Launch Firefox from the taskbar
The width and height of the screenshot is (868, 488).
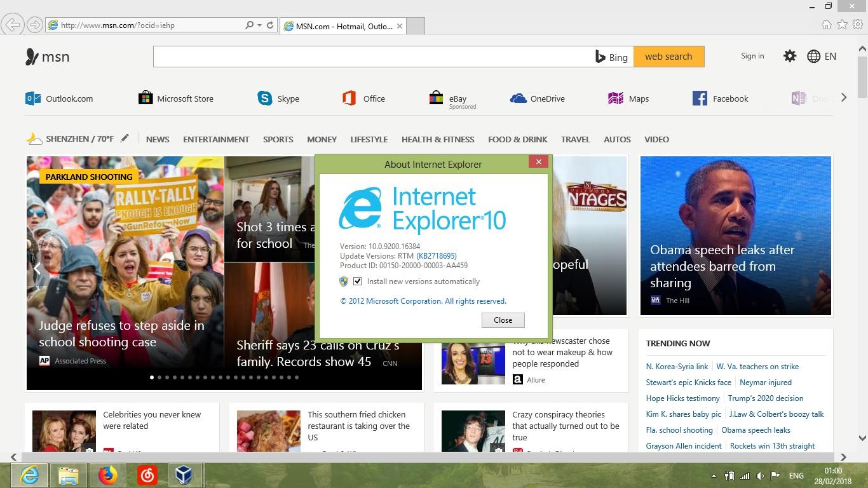click(x=107, y=475)
